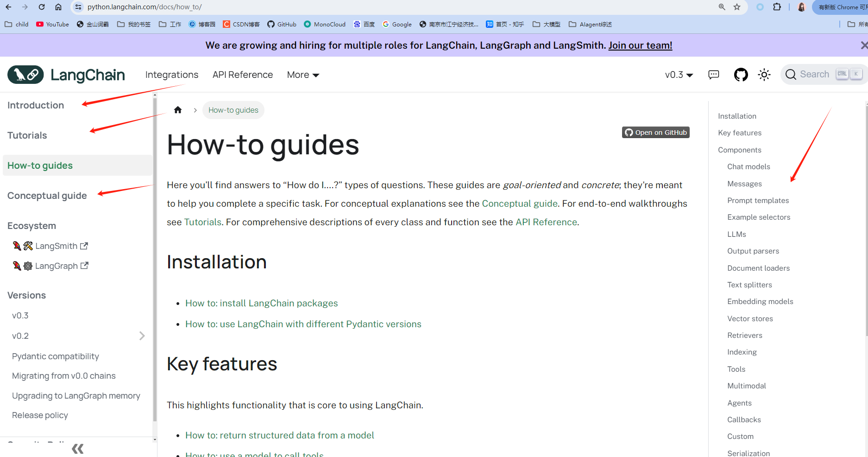The image size is (868, 457).
Task: Open LangGraph external link in sidebar
Action: tap(50, 266)
